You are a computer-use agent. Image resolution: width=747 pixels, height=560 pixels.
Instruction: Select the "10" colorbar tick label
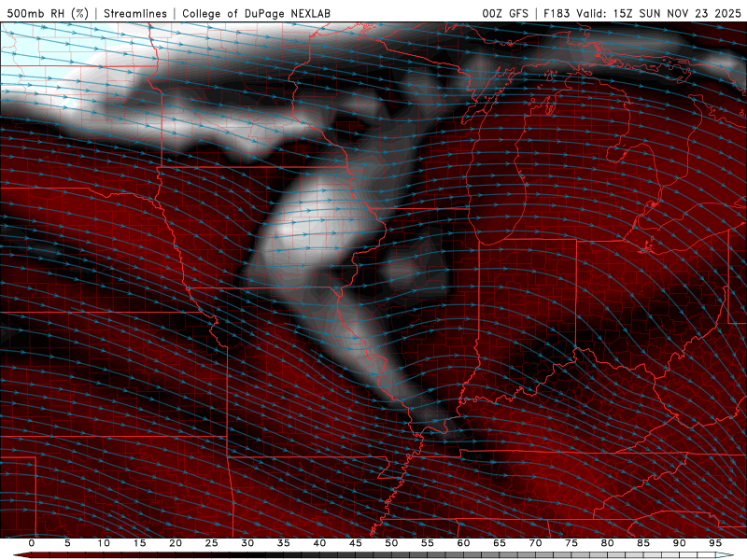pos(104,543)
